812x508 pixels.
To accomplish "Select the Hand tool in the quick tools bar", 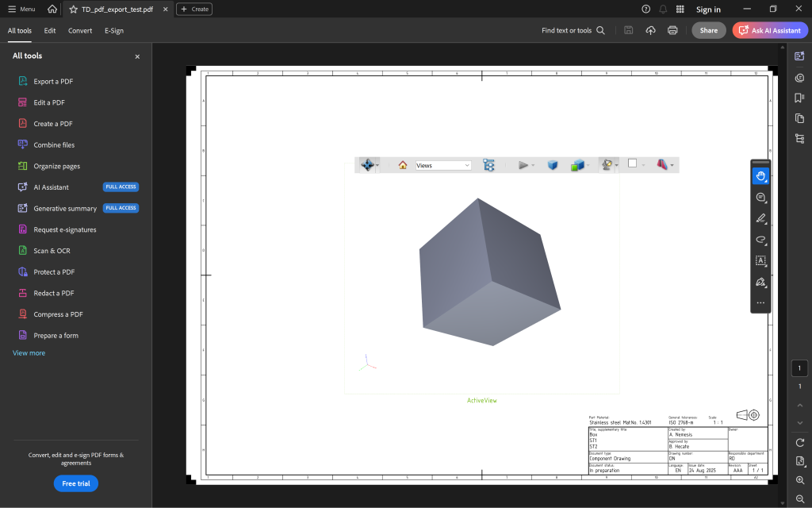I will tap(760, 175).
